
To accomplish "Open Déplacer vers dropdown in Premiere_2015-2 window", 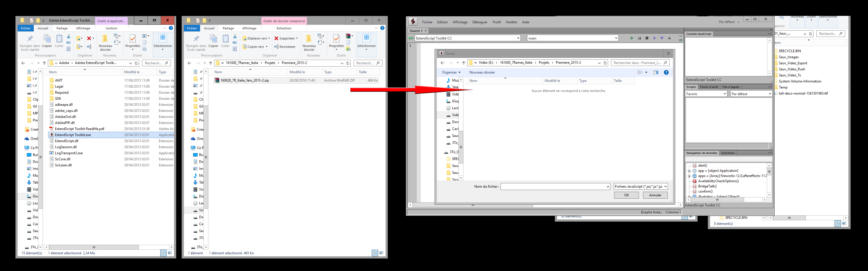I will click(x=256, y=38).
